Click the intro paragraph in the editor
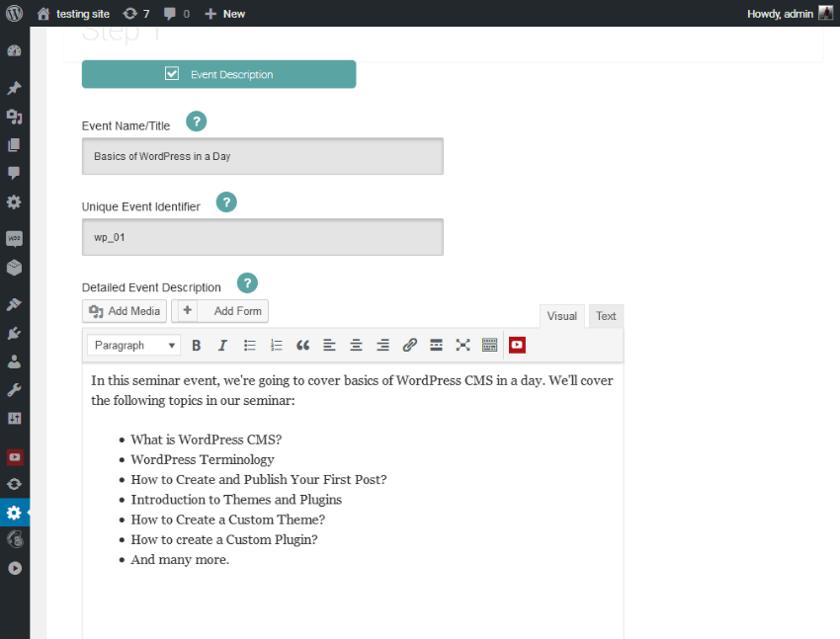The image size is (840, 639). 352,390
